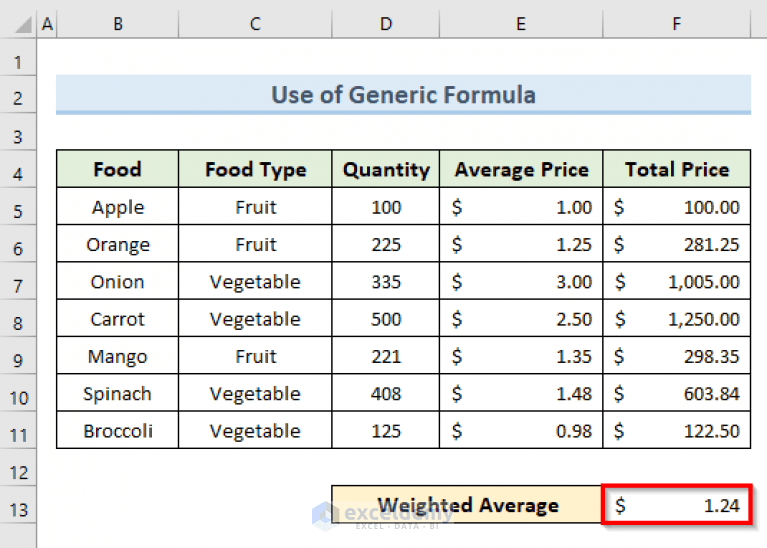
Task: Select row 3 header
Action: 18,132
